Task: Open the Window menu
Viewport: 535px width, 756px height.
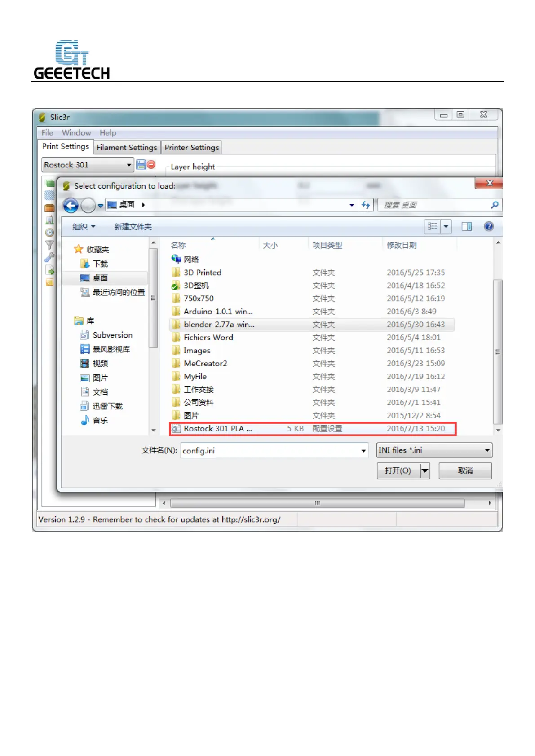Action: coord(76,133)
